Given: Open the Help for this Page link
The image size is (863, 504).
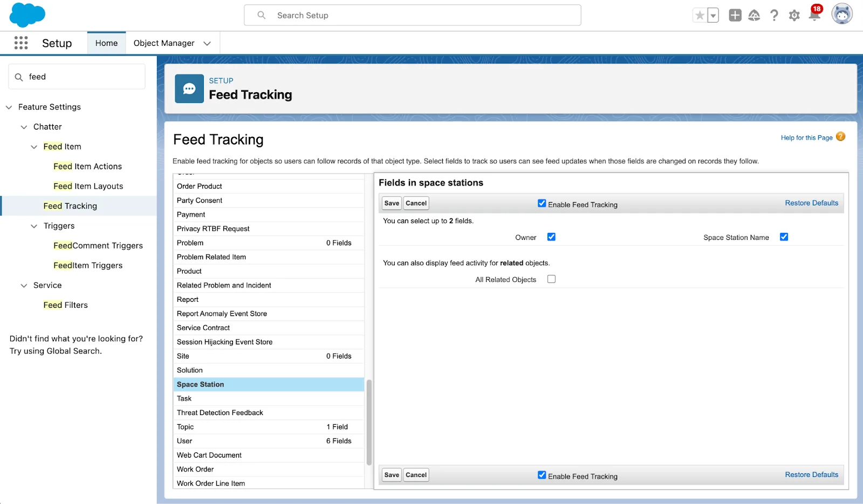Looking at the screenshot, I should point(806,137).
